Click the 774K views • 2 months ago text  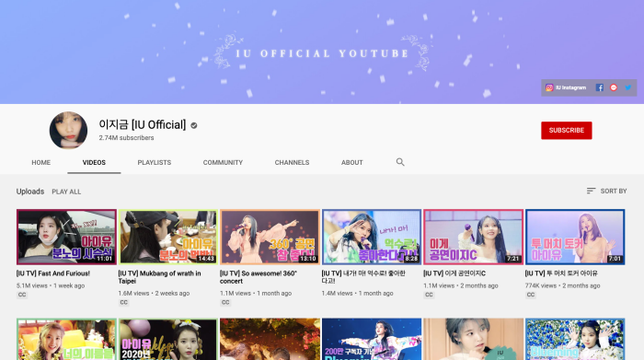563,285
